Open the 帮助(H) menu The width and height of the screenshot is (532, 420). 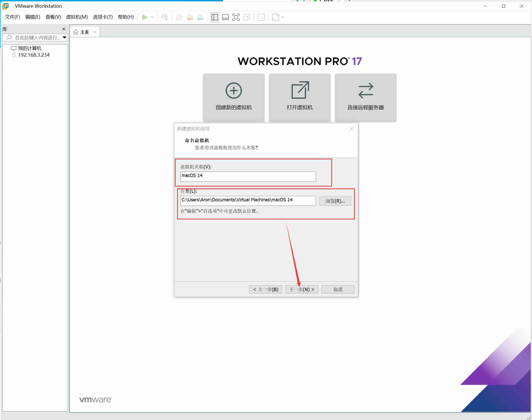click(x=126, y=17)
